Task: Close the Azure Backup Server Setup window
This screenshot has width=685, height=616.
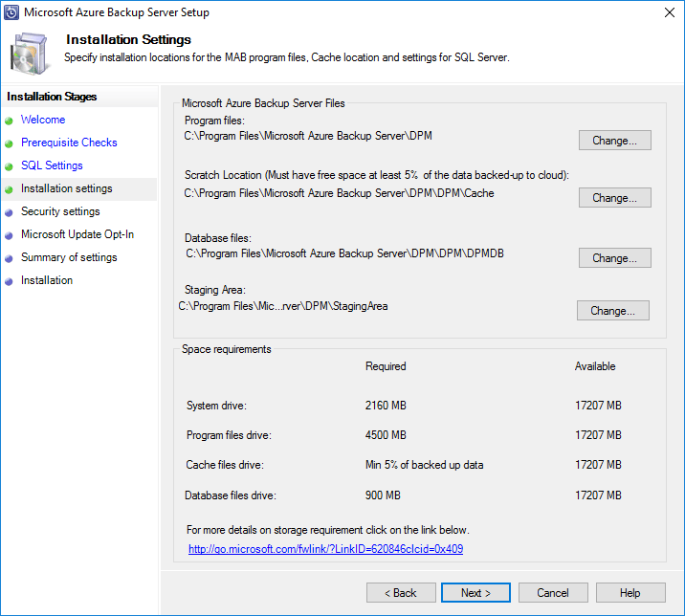Action: pos(670,12)
